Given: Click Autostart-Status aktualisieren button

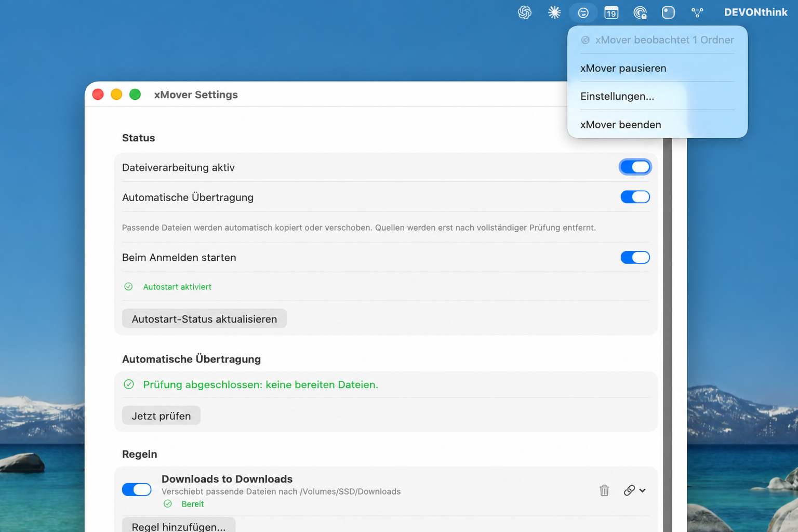Looking at the screenshot, I should 204,319.
